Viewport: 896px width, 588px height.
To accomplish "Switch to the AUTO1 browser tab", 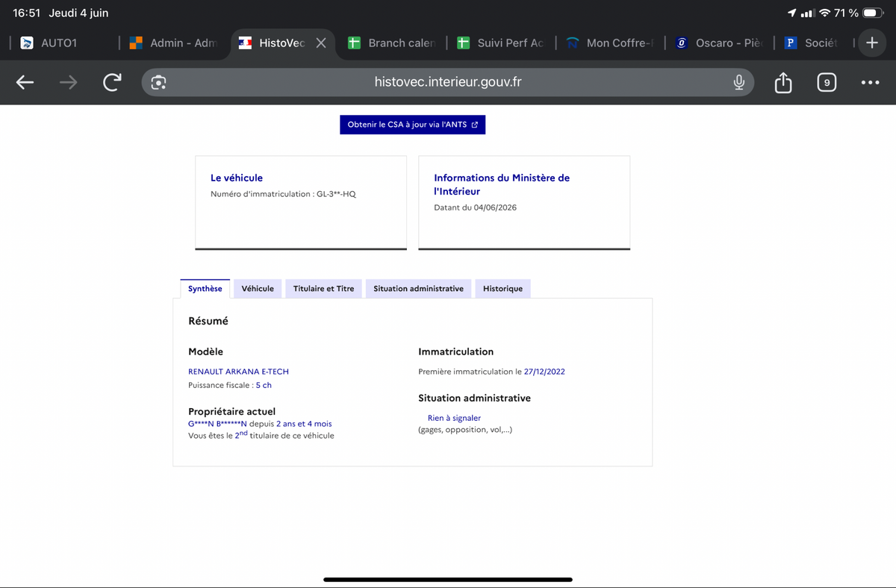I will pos(60,43).
